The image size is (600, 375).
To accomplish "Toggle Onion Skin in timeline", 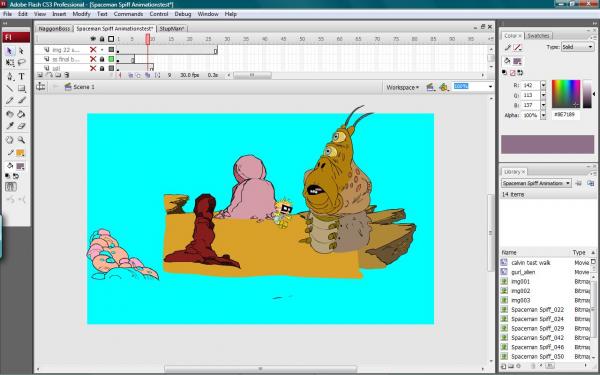I will click(130, 75).
